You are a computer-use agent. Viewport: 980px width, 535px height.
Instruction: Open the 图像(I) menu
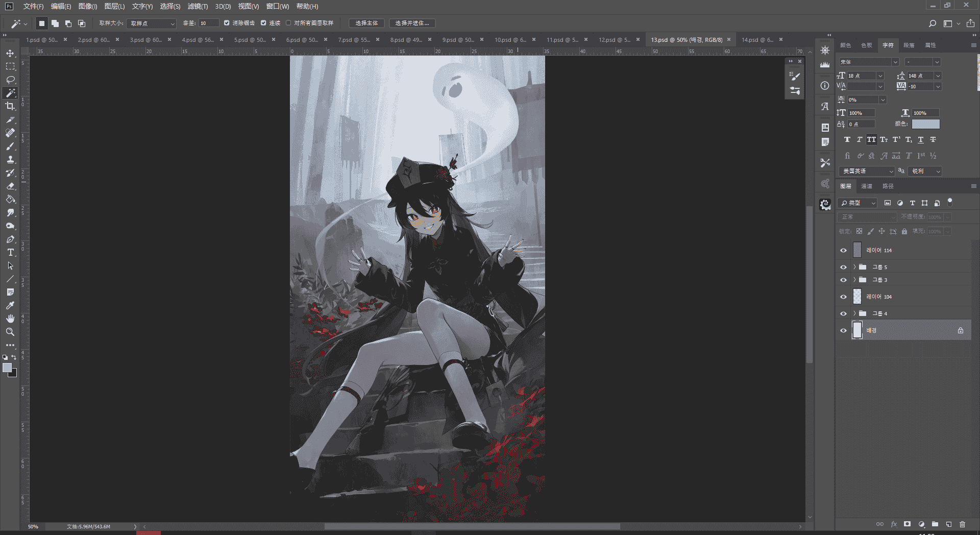tap(88, 7)
